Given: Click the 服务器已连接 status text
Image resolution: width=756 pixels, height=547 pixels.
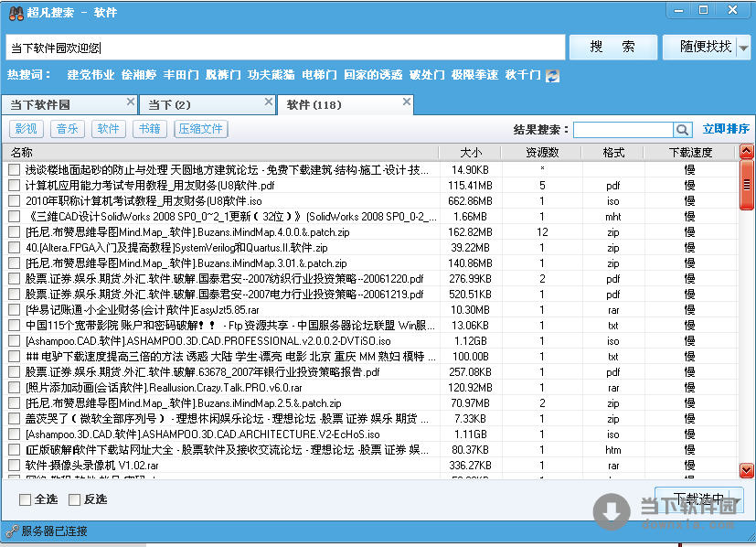Looking at the screenshot, I should click(55, 531).
